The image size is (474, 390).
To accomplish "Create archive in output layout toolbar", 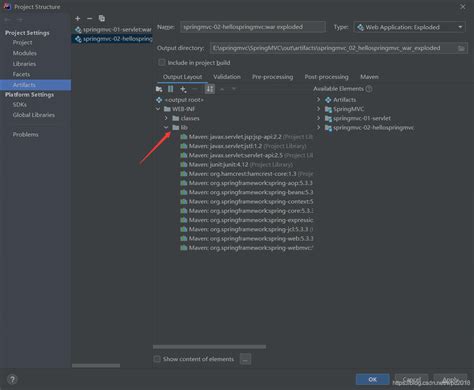I will 171,89.
